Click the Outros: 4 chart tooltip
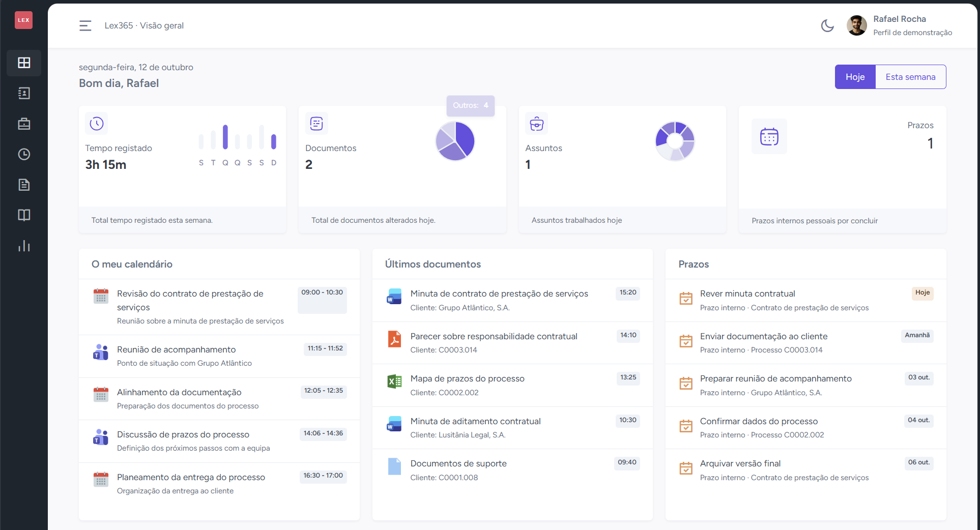The height and width of the screenshot is (530, 980). click(x=471, y=105)
